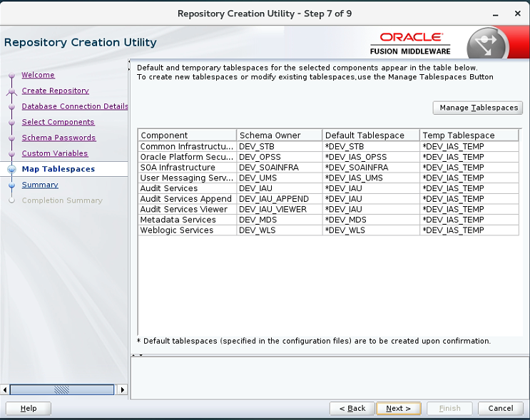Viewport: 530px width, 420px height.
Task: Click the DEV_MDS schema owner cell
Action: 280,220
